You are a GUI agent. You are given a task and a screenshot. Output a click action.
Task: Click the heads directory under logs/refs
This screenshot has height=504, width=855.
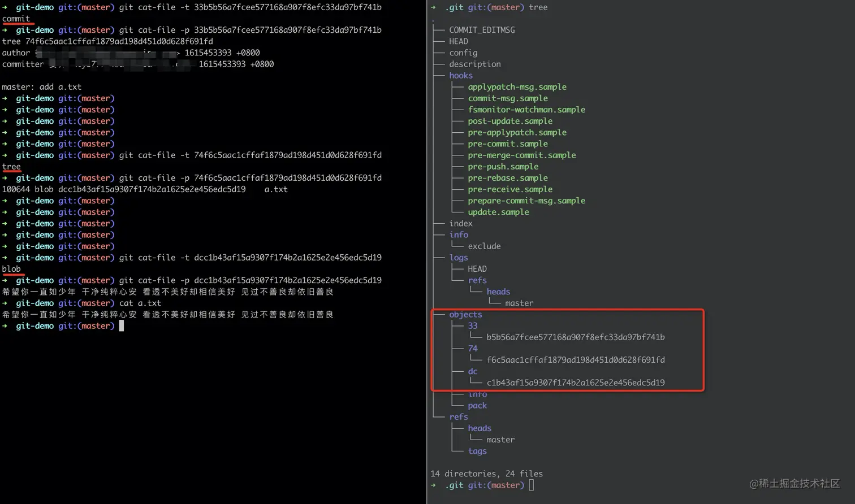(498, 292)
